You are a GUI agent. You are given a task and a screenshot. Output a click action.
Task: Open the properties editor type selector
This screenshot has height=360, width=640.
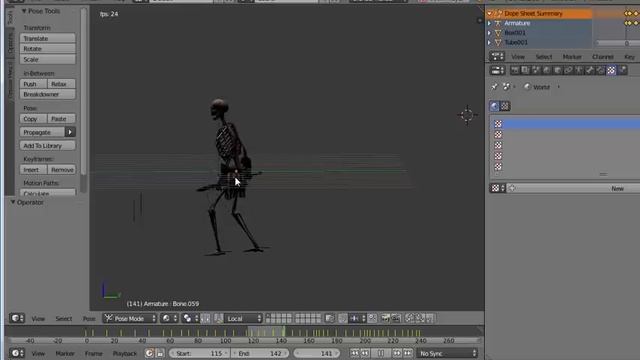tap(497, 70)
